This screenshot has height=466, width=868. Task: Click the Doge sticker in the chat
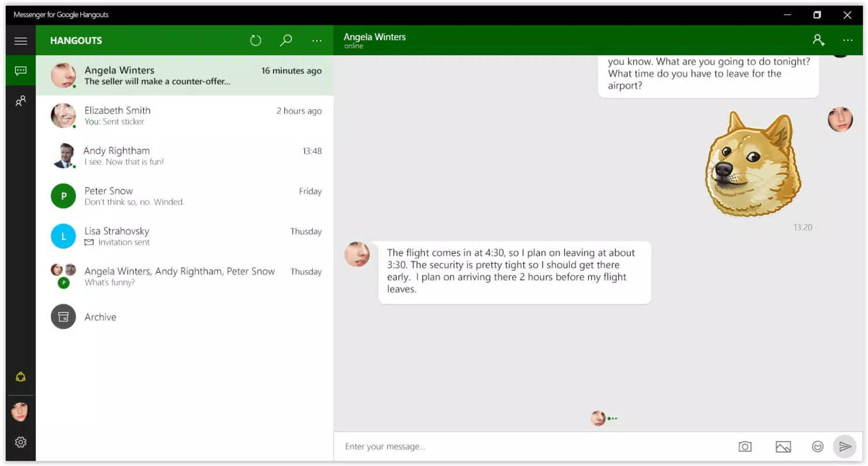click(x=753, y=164)
